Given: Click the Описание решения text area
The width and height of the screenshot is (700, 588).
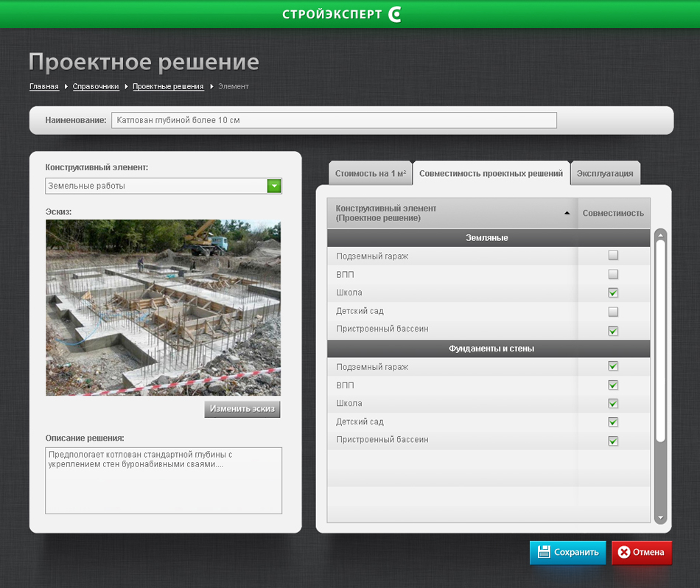Looking at the screenshot, I should (164, 480).
